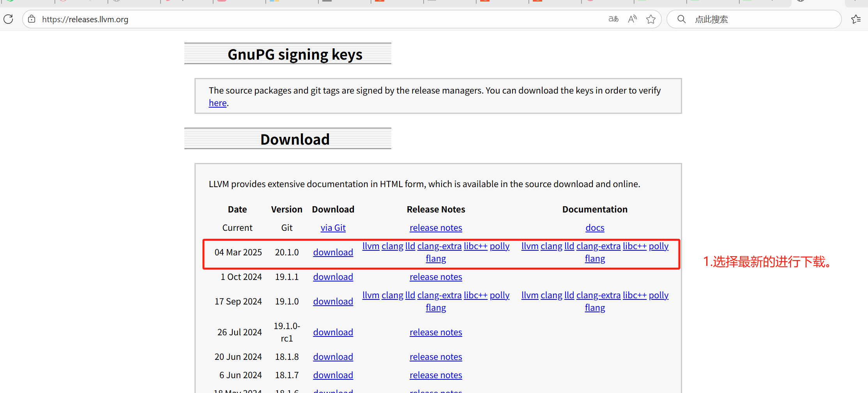Open site info lock icon

tap(32, 19)
